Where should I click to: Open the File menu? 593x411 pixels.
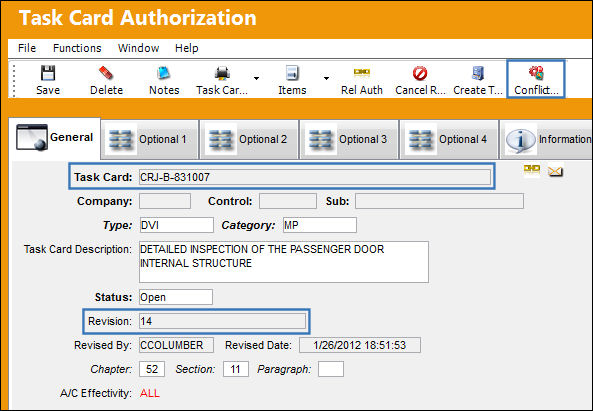click(x=27, y=48)
